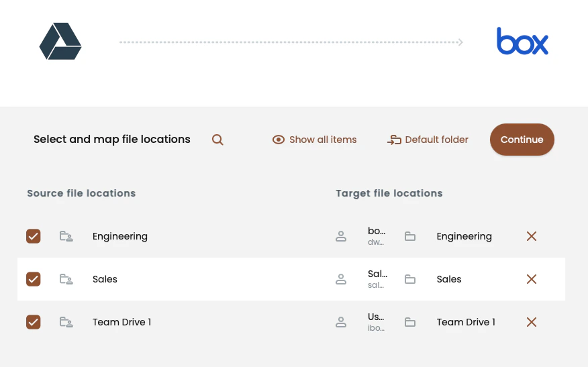Remove the Sales mapping with X icon
This screenshot has width=588, height=367.
coord(532,279)
